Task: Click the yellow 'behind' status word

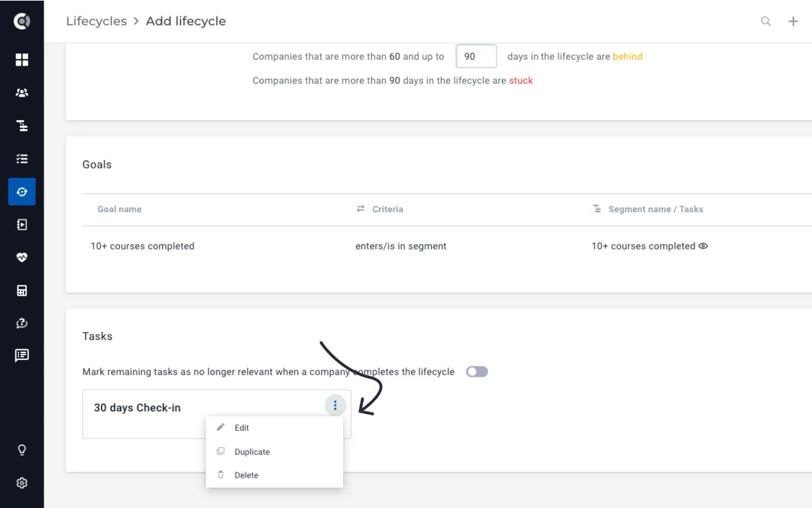Action: (x=628, y=57)
